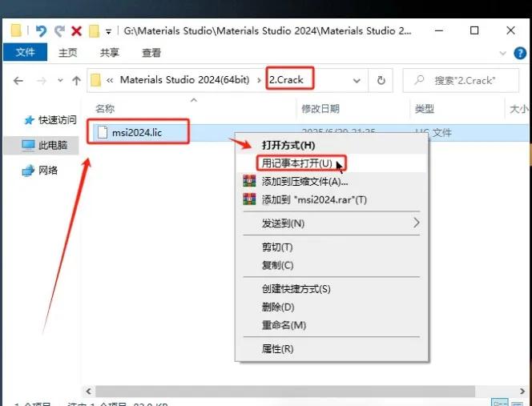Image resolution: width=532 pixels, height=406 pixels.
Task: Choose 创建快捷方式(S) in context menu
Action: click(296, 289)
